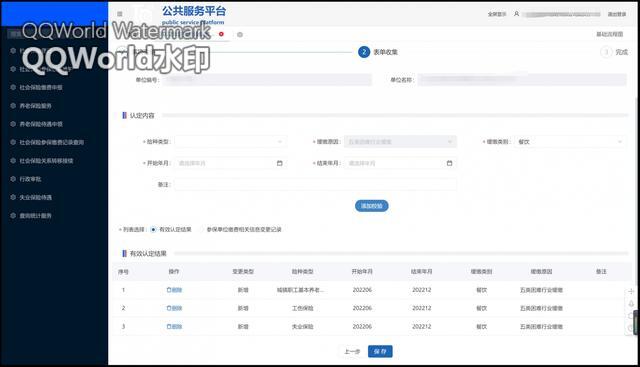Click the plus icon in right floating toolbar
The height and width of the screenshot is (367, 640).
pyautogui.click(x=631, y=291)
